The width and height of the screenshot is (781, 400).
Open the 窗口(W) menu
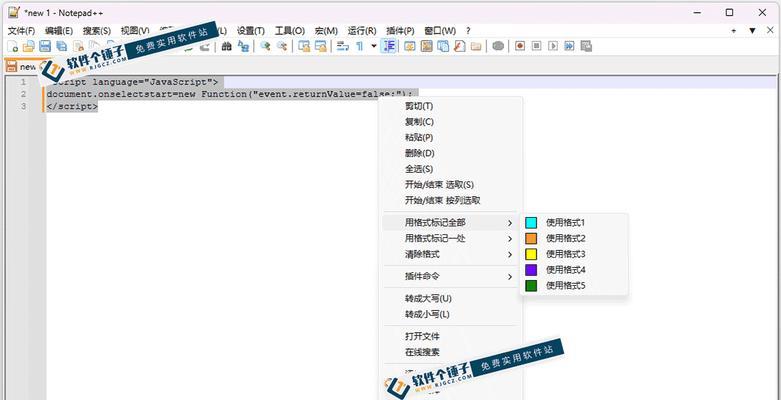(440, 30)
